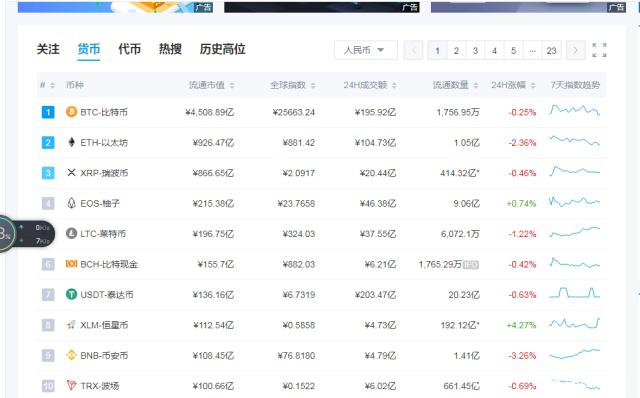Open the LTC-莱特币 link
Viewport: 640px width, 398px height.
coord(103,233)
